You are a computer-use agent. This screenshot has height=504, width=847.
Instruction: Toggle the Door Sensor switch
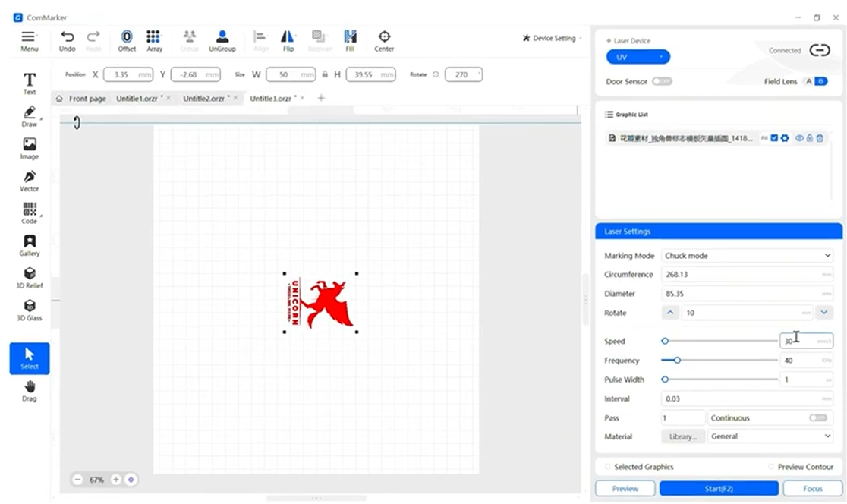click(x=662, y=81)
